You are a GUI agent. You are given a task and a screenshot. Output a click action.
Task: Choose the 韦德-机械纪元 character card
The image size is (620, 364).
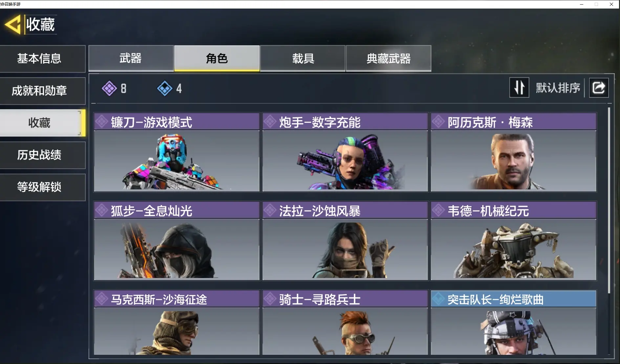click(513, 241)
